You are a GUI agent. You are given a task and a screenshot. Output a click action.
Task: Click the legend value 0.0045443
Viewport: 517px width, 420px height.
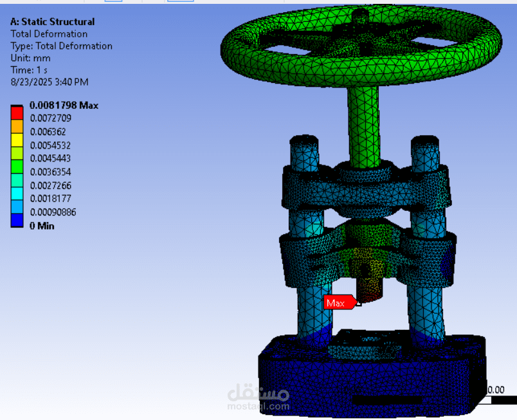[x=50, y=159]
